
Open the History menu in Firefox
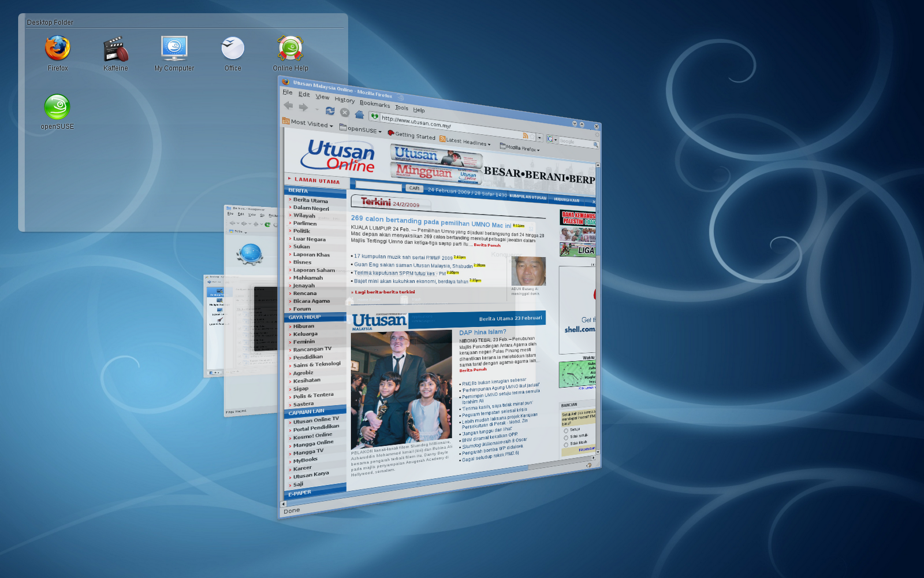click(345, 100)
